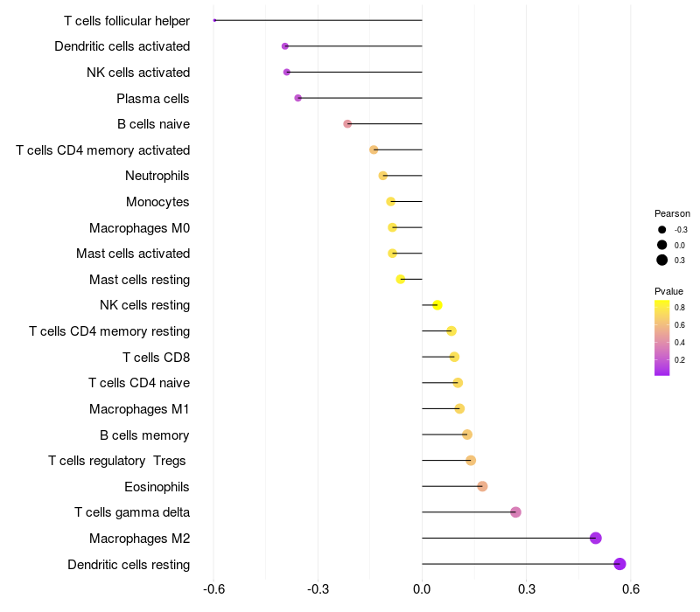Click the Pearson 0.3 legend circle
The width and height of the screenshot is (700, 612).
661,260
